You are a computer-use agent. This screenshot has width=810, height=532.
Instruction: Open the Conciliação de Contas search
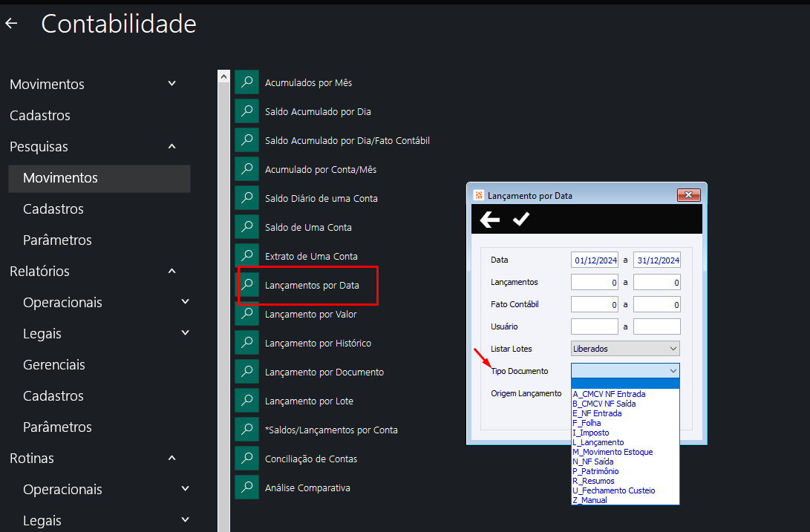click(311, 459)
